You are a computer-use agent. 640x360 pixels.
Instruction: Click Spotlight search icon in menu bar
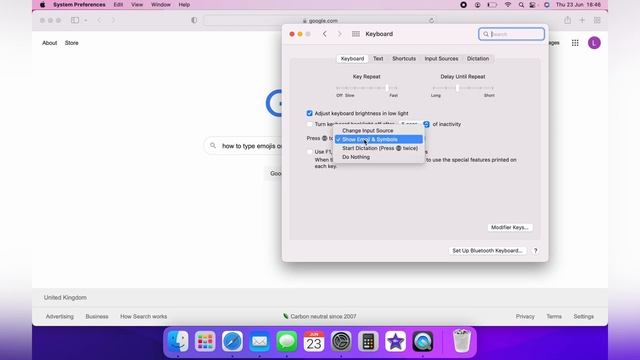[521, 5]
